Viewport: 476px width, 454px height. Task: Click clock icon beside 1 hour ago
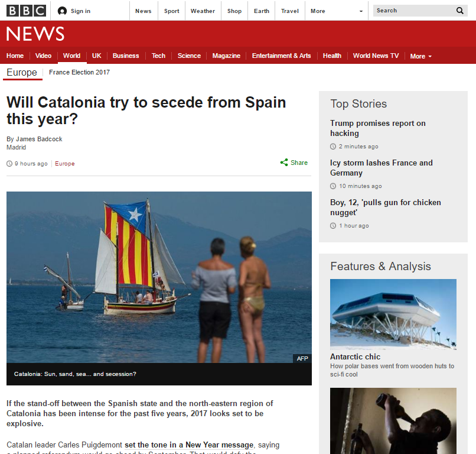click(x=333, y=226)
